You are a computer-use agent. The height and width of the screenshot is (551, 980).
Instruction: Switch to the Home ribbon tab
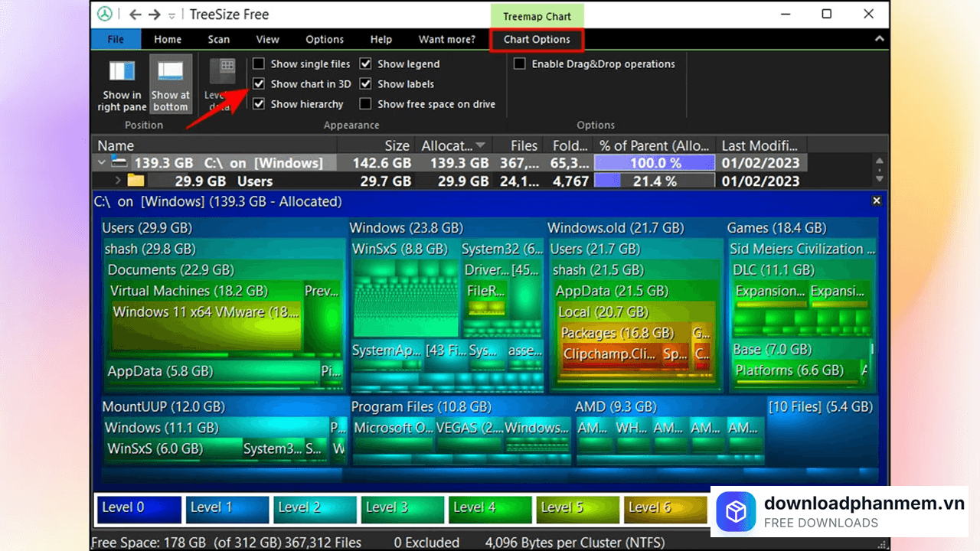pos(168,40)
